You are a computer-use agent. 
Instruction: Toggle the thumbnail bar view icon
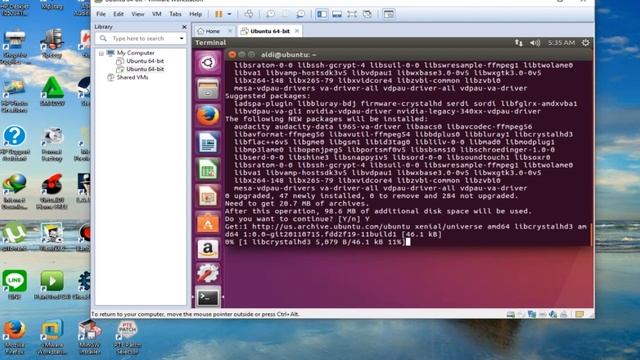click(x=337, y=14)
